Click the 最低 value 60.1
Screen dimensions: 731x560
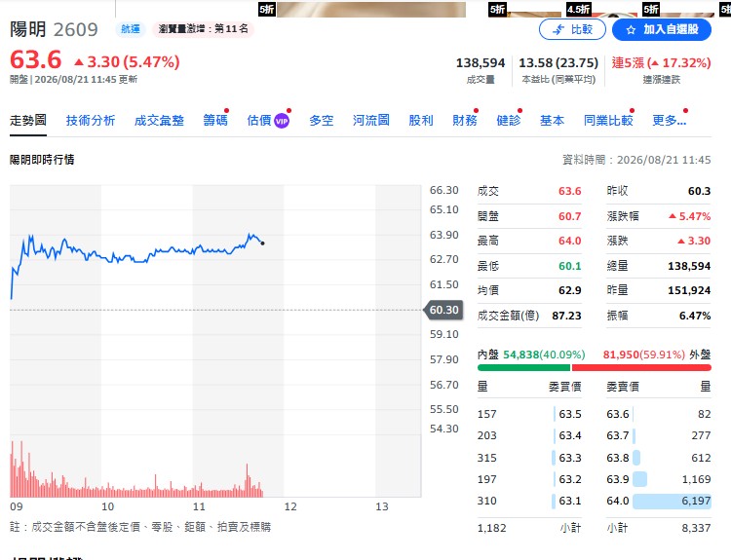[x=570, y=266]
